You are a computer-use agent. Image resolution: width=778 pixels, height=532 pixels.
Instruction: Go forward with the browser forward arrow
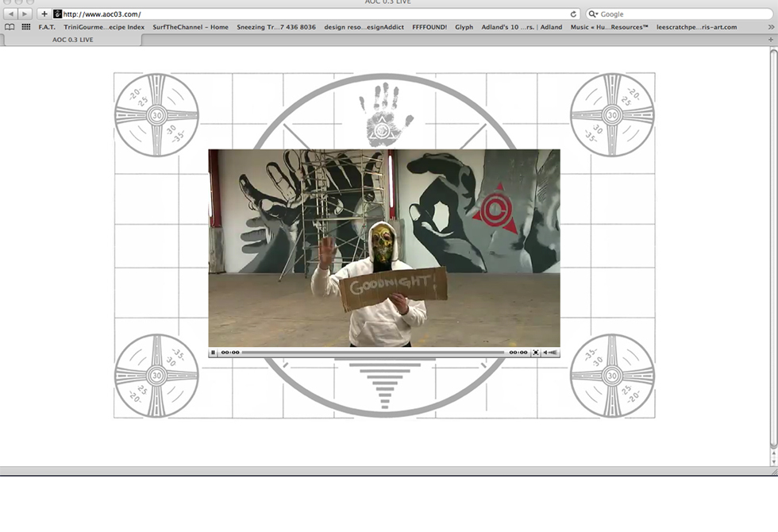[x=25, y=14]
